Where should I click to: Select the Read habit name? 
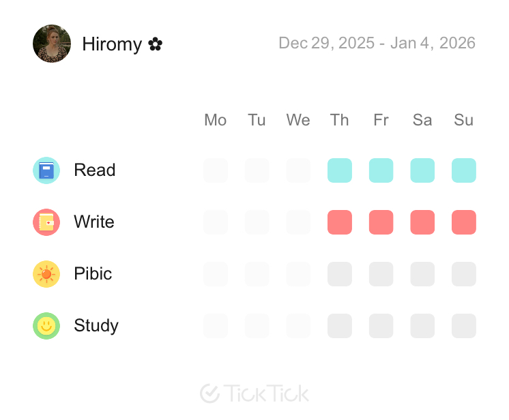click(x=95, y=170)
